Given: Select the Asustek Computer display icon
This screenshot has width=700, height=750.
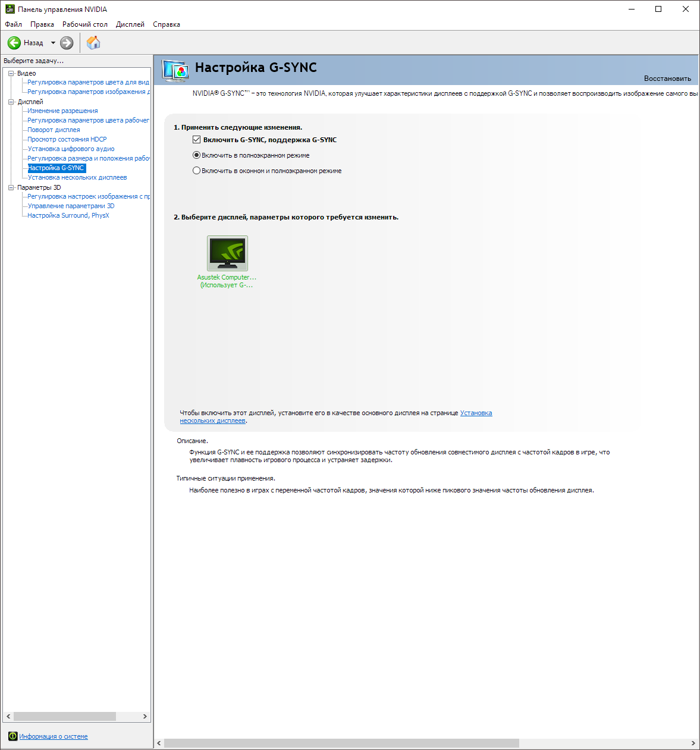Looking at the screenshot, I should pyautogui.click(x=227, y=253).
